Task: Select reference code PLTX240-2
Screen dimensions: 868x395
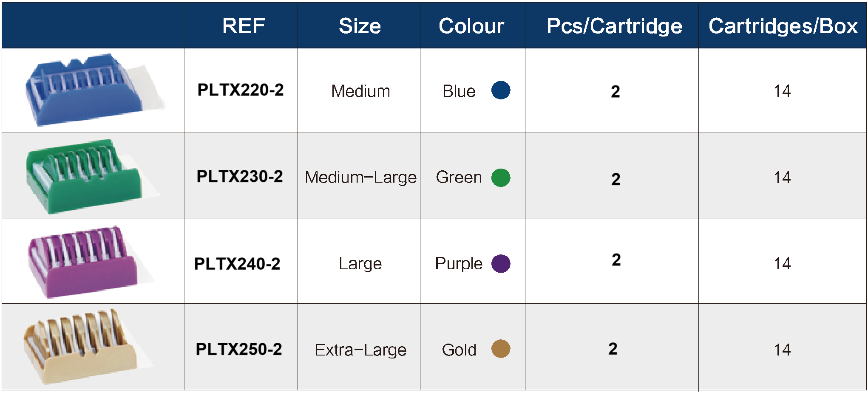Action: click(x=237, y=264)
